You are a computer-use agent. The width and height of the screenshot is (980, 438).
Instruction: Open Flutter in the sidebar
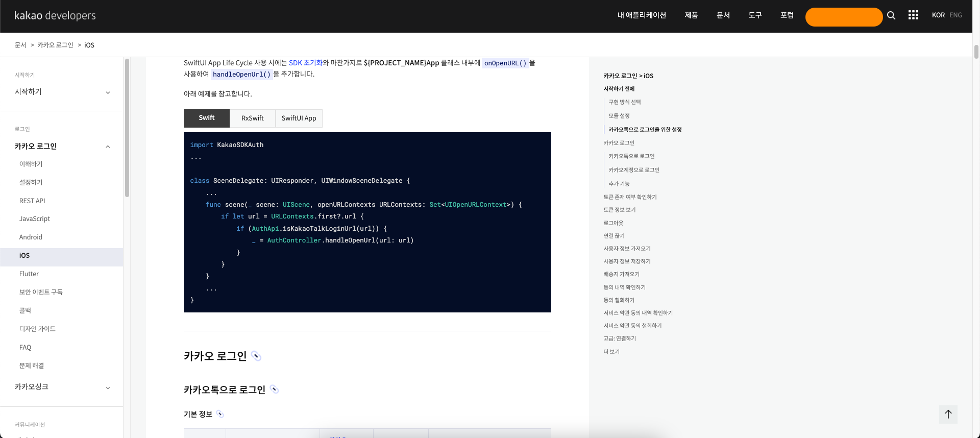coord(29,274)
